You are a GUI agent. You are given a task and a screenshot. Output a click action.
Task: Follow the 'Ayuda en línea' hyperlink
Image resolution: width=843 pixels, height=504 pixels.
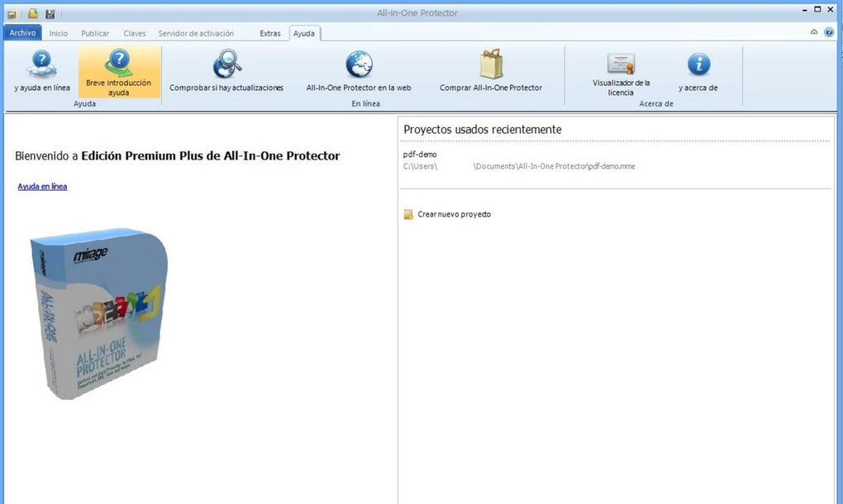(x=42, y=187)
